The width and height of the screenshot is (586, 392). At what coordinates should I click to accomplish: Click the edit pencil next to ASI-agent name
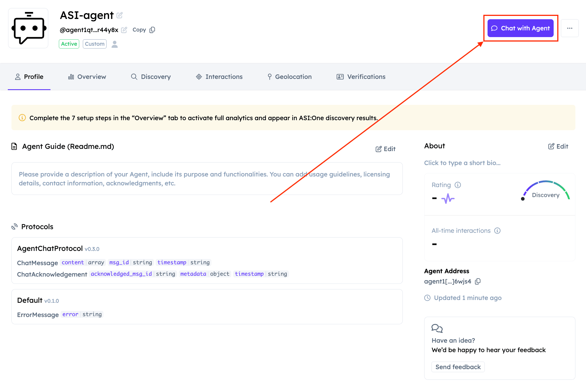(120, 15)
